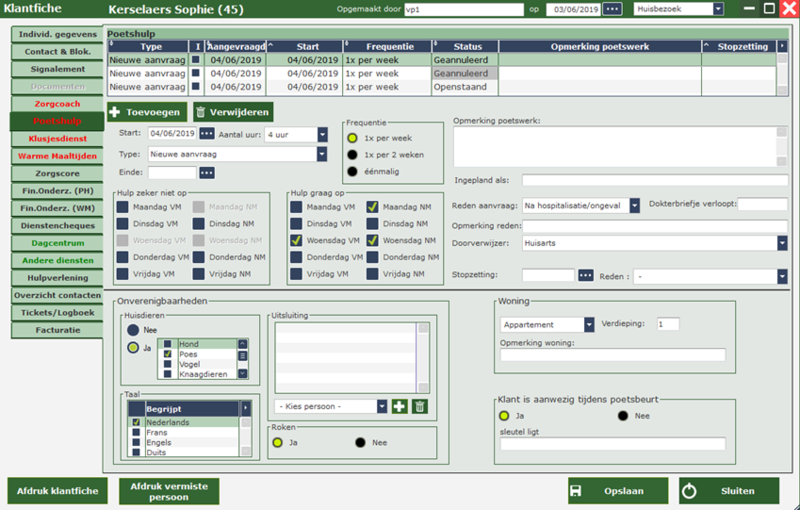This screenshot has width=800, height=510.
Task: Click trash icon under Uitsluiting list
Action: pyautogui.click(x=420, y=406)
